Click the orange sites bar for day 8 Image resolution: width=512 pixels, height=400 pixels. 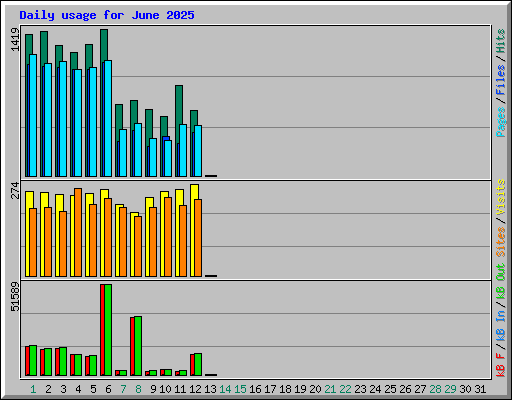138,246
